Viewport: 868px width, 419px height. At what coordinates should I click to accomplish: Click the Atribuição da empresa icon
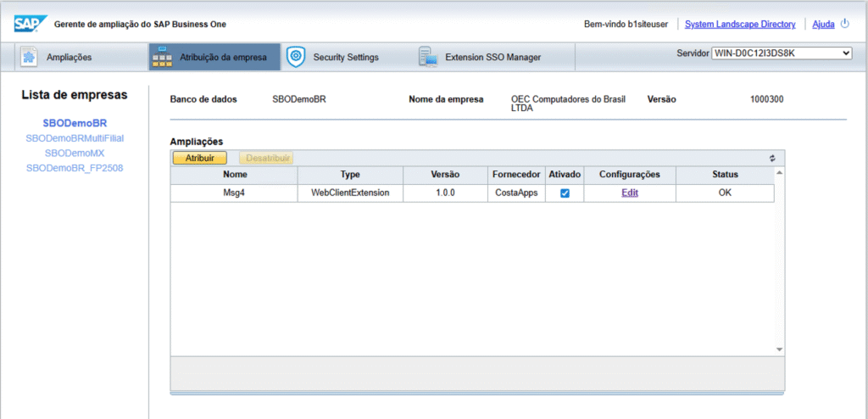162,57
